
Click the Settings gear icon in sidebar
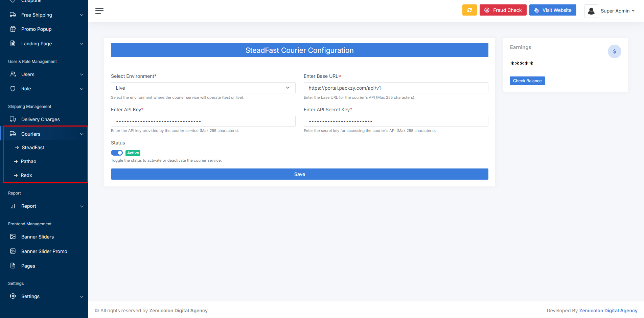pos(13,296)
